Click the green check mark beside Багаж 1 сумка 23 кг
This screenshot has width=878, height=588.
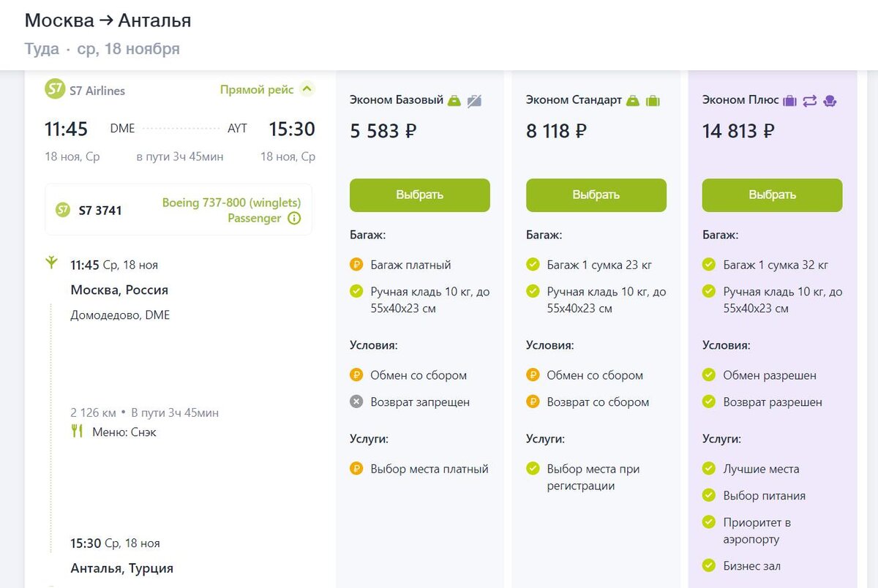[x=533, y=265]
